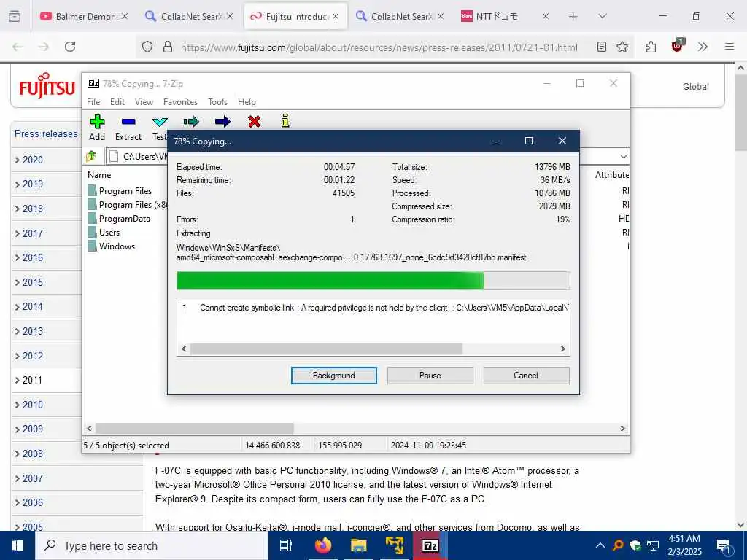This screenshot has width=747, height=560.
Task: Open Firefox hamburger application menu
Action: pos(729,47)
